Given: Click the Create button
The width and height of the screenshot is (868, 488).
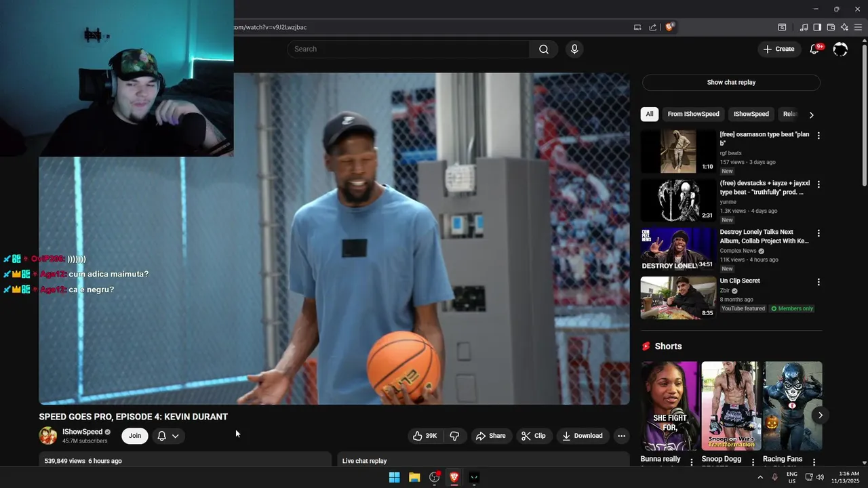Looking at the screenshot, I should (778, 49).
